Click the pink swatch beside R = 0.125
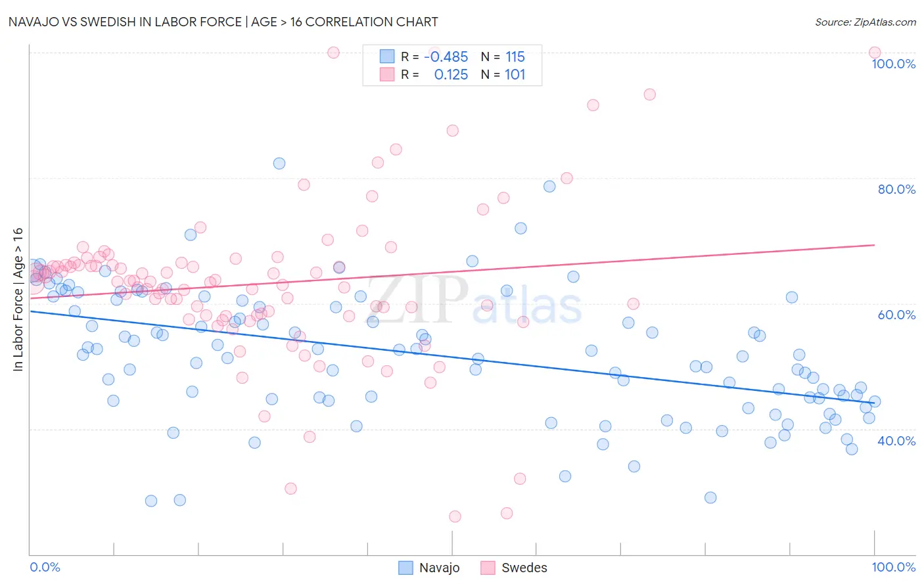 tap(387, 74)
